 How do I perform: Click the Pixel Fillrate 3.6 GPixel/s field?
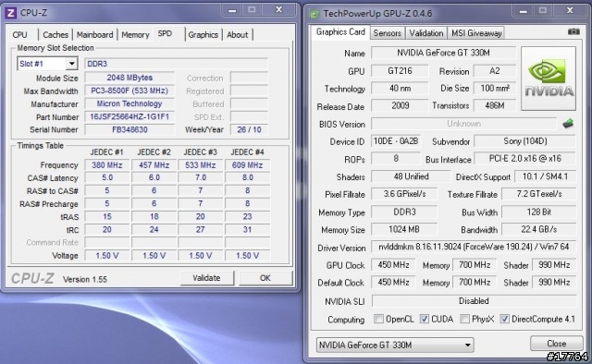(404, 194)
